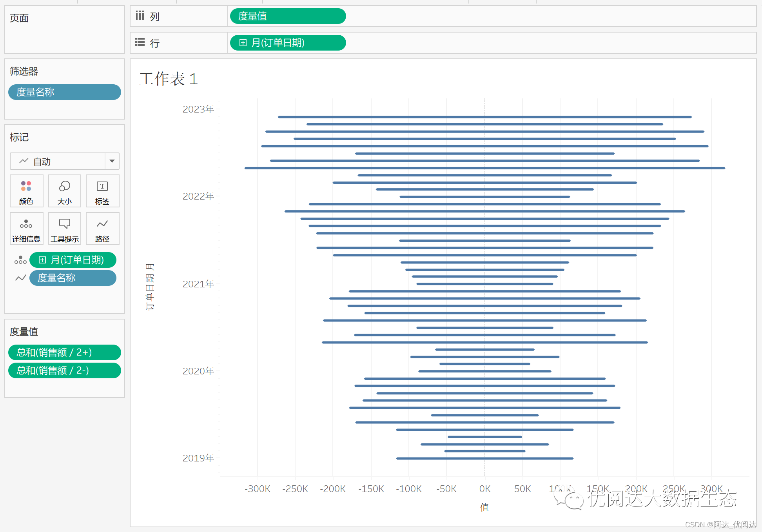Click the 列 shelf label

pyautogui.click(x=154, y=17)
